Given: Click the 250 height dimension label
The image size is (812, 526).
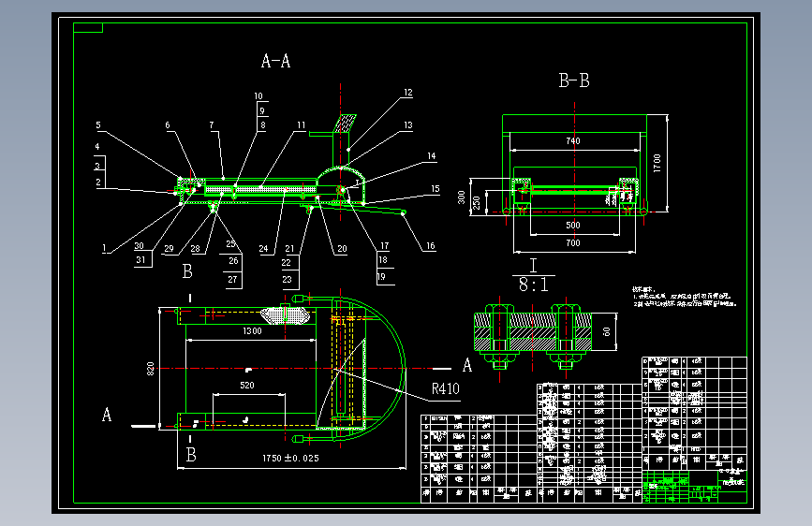Looking at the screenshot, I should pos(477,202).
